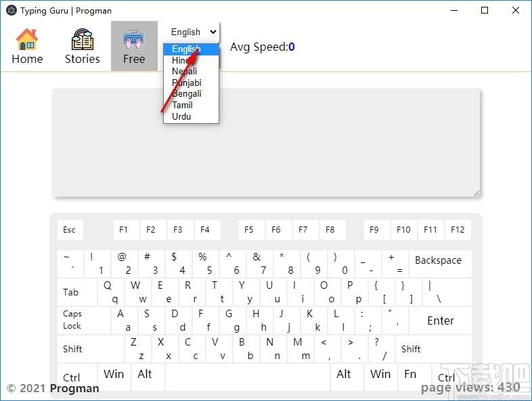Click the textarea resize grip corner
This screenshot has width=532, height=401.
(476, 193)
